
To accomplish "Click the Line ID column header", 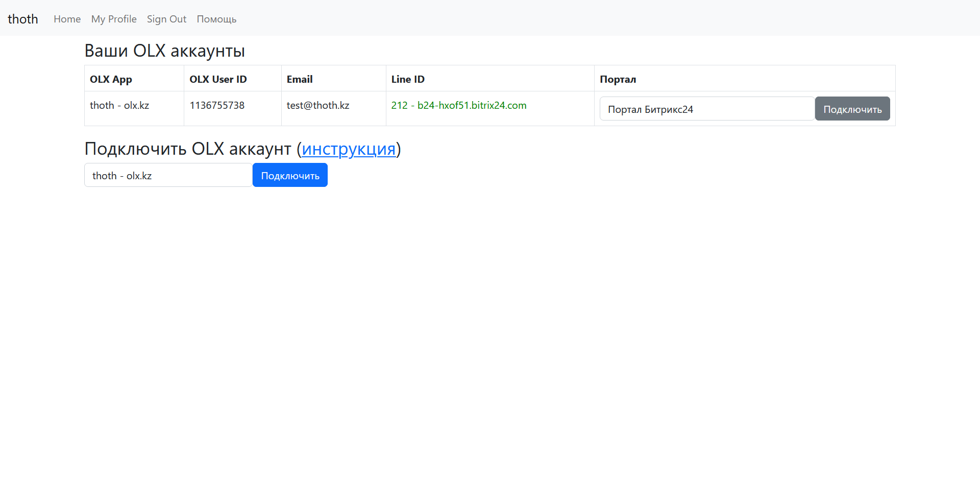I will (x=408, y=79).
